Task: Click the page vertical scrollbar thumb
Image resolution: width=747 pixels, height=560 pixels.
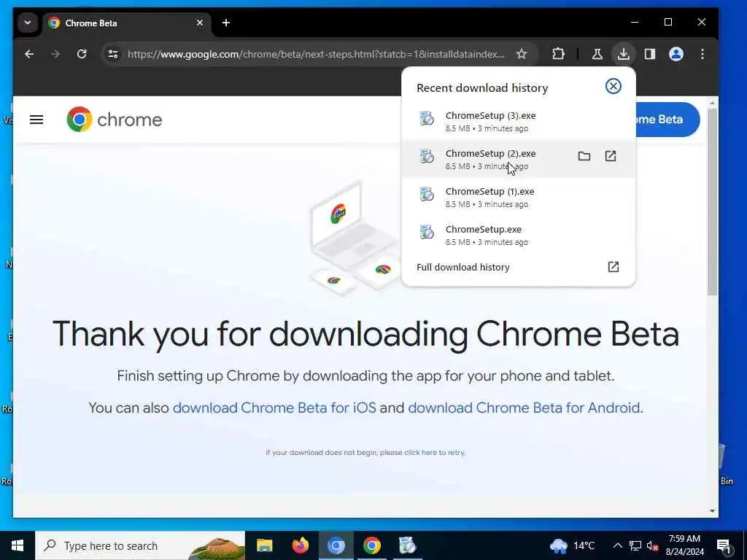Action: pos(712,201)
